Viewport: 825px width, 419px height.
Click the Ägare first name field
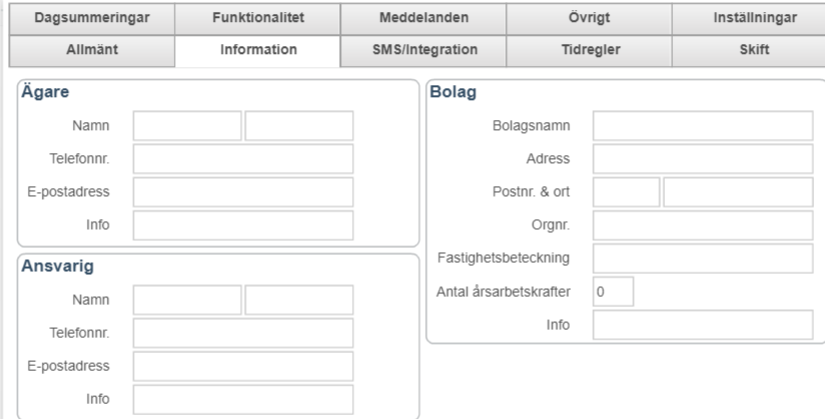(188, 126)
